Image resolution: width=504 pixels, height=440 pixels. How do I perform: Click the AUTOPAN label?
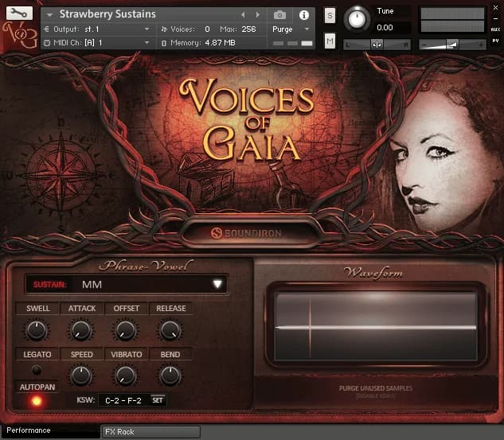pyautogui.click(x=37, y=387)
